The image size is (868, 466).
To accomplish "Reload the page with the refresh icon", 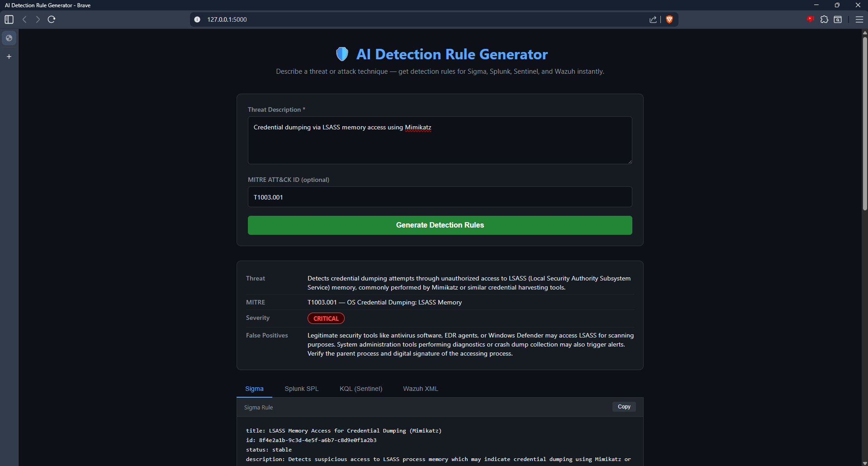I will [52, 19].
